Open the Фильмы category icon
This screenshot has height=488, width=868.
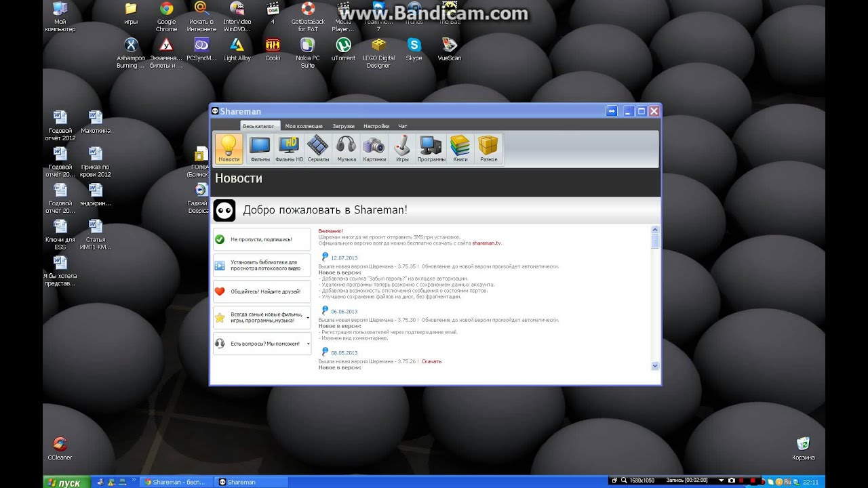point(260,148)
